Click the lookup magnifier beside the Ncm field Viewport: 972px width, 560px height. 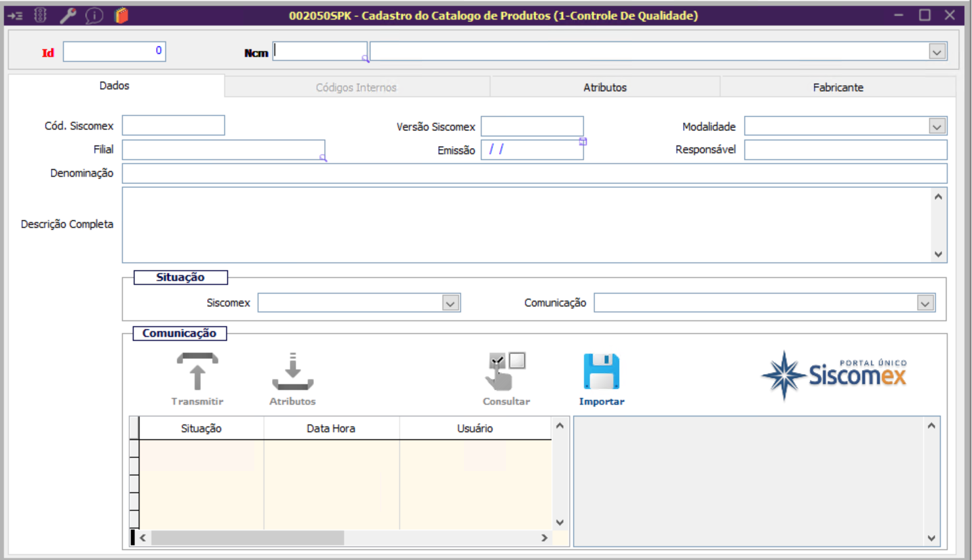click(x=366, y=58)
